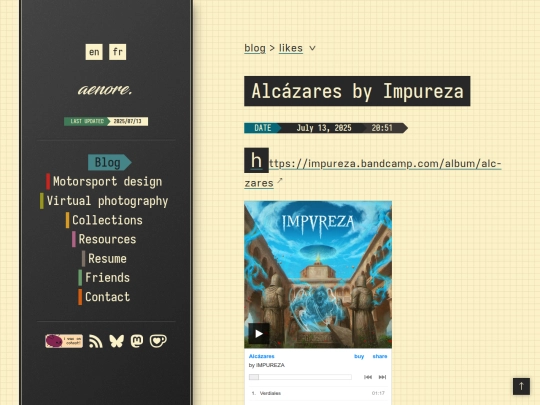Seek using the Bandcamp progress bar
The width and height of the screenshot is (540, 405).
click(x=300, y=377)
